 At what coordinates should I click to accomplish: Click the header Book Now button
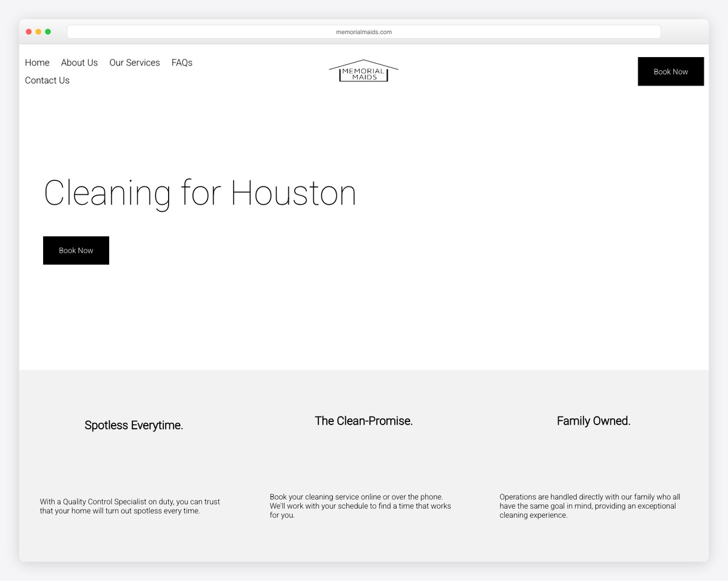coord(670,71)
